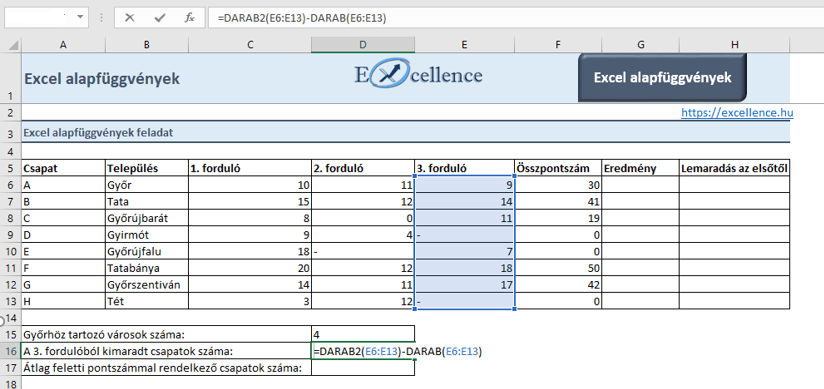Viewport: 824px width, 389px height.
Task: Click Győrszentiván's Összpontszám value 42
Action: coord(558,285)
